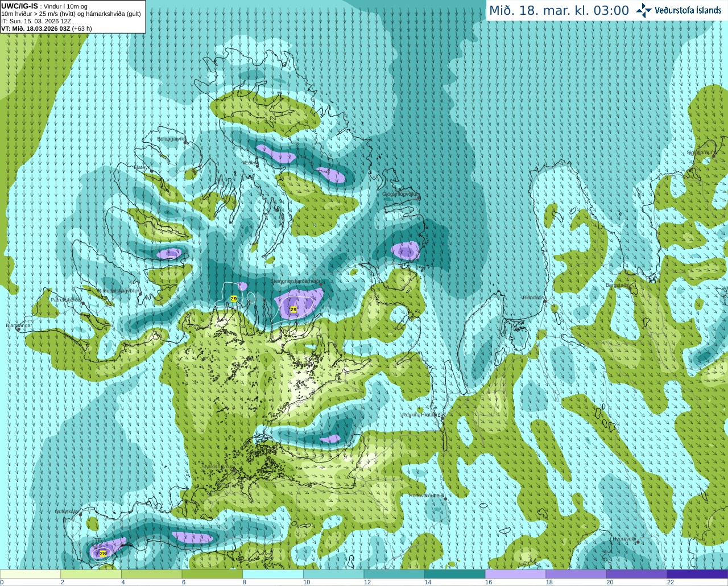The image size is (728, 586).
Task: Click the '10m hviður > 25 m/s' description line
Action: point(71,14)
